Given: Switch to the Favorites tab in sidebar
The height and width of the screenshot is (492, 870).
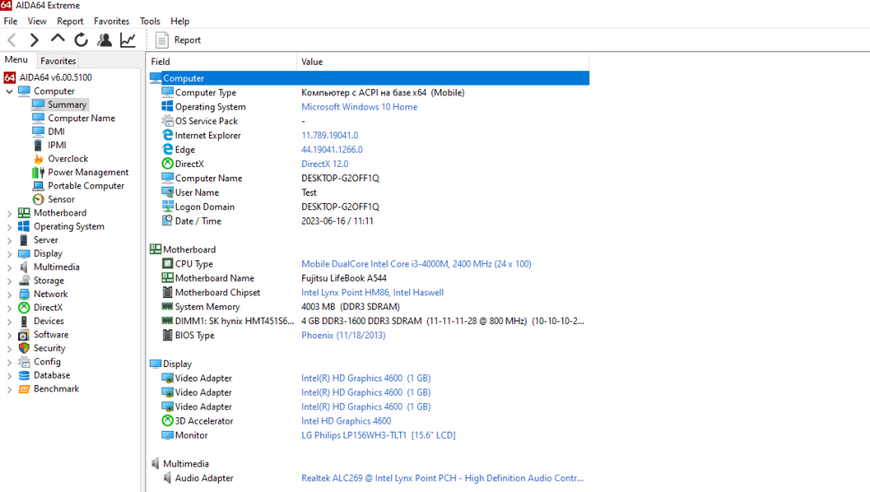Looking at the screenshot, I should tap(58, 60).
